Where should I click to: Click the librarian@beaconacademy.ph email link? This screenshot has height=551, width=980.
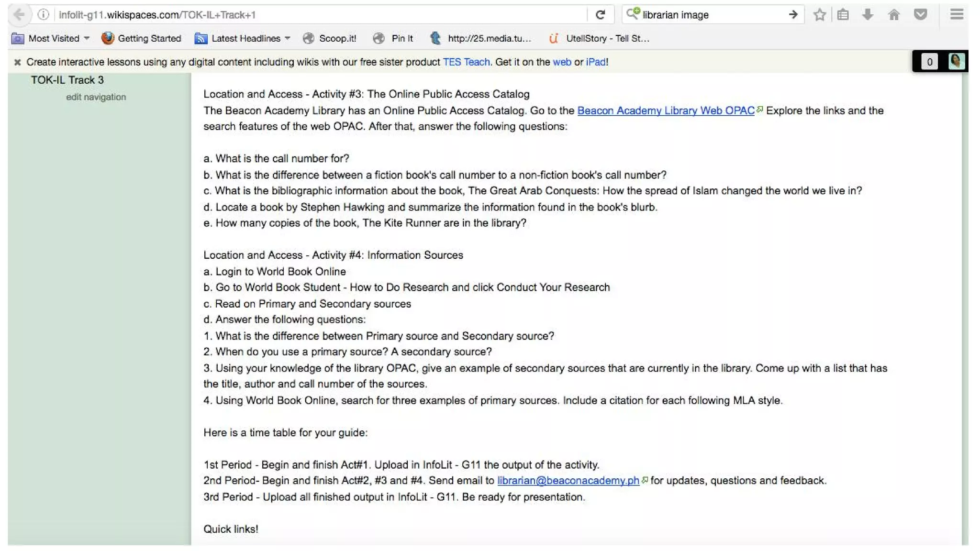[x=568, y=481]
